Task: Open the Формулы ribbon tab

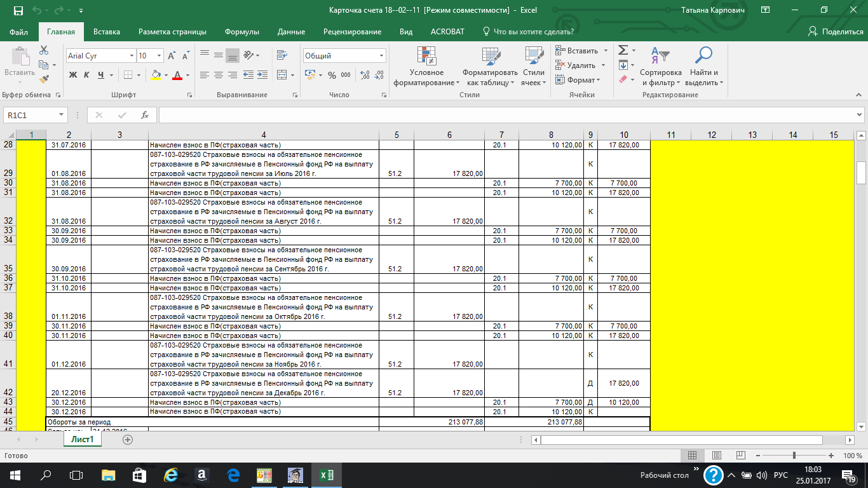Action: click(x=241, y=32)
